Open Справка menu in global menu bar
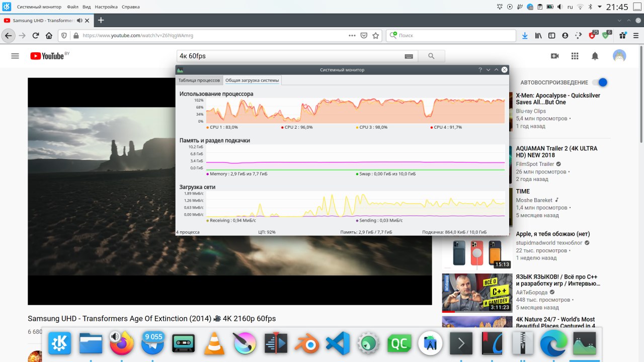 tap(131, 7)
